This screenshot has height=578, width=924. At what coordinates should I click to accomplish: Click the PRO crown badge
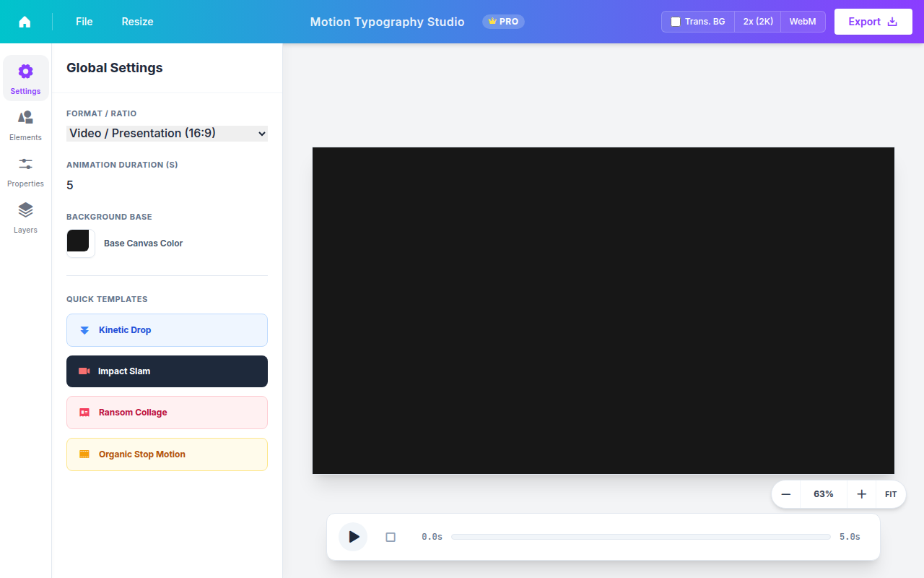(503, 22)
